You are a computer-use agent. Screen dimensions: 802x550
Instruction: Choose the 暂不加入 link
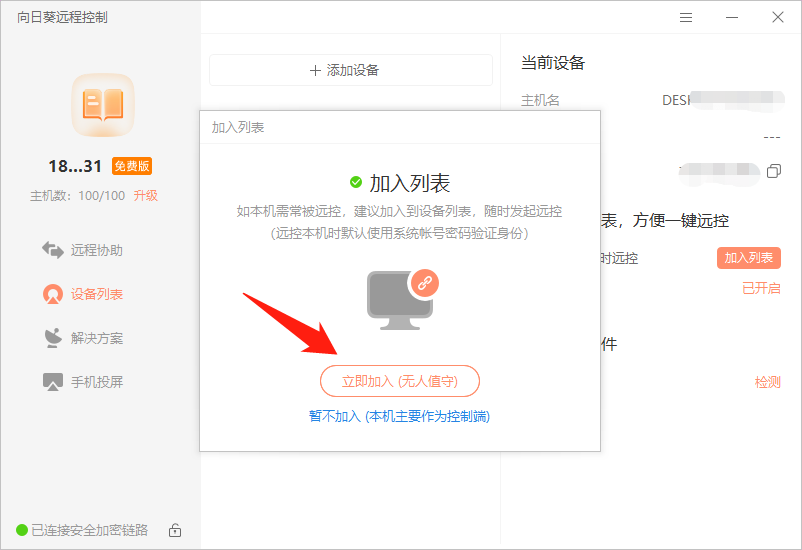tap(399, 416)
